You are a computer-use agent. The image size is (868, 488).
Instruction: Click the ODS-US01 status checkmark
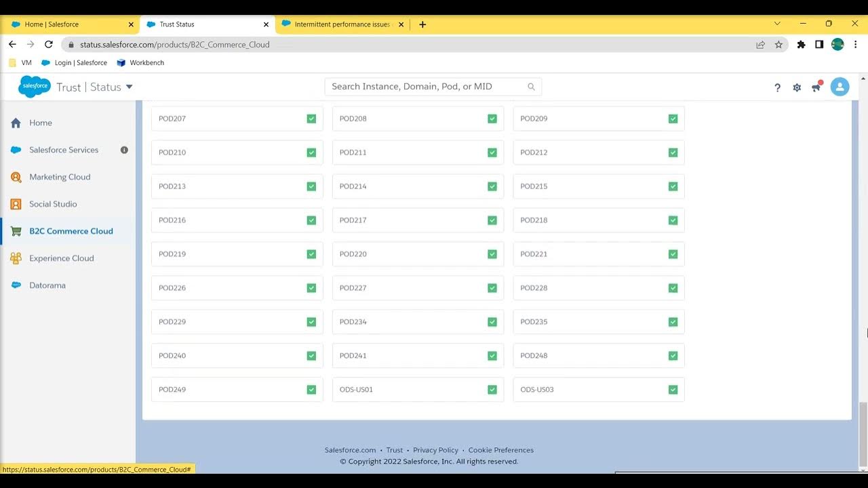pos(492,390)
